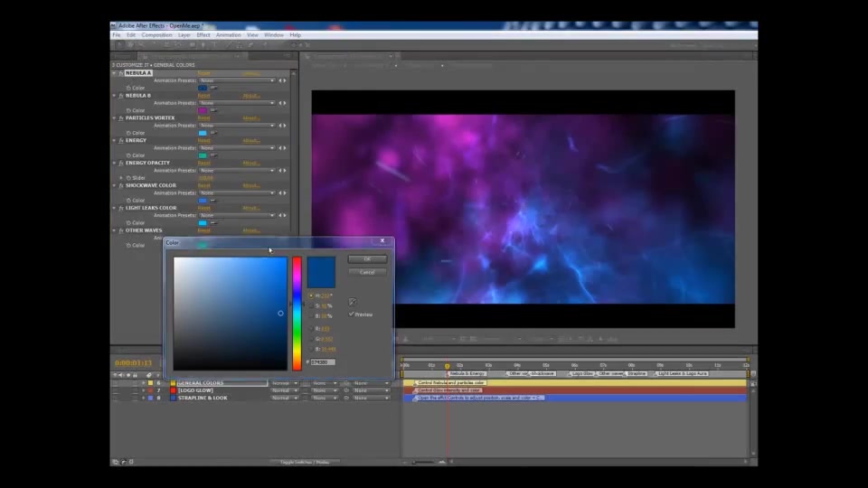Expand the ENERGY OPACITY Slider property
This screenshot has width=868, height=488.
pos(122,178)
